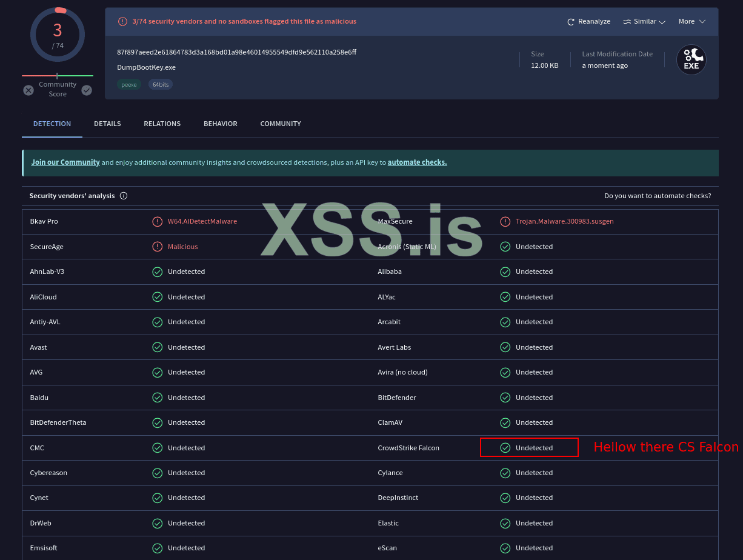Click the CrowdStrike Falcon vendor name
The height and width of the screenshot is (560, 743).
(x=408, y=448)
